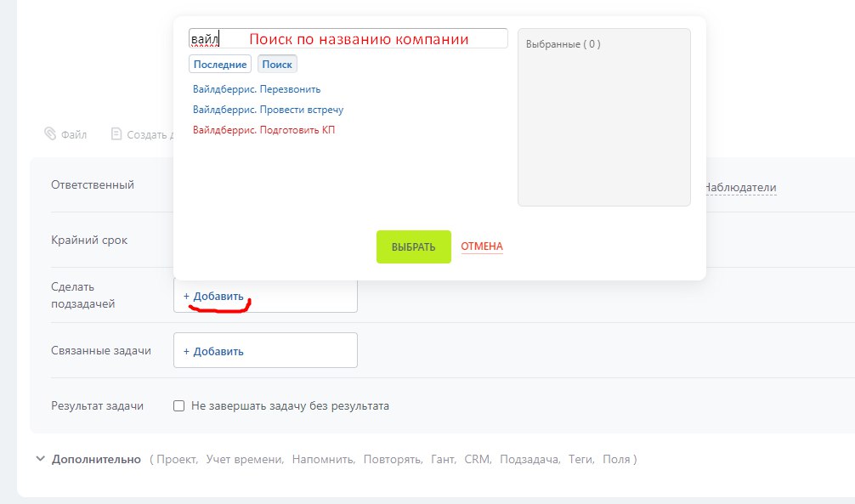The height and width of the screenshot is (504, 855).
Task: Cancel the dialog via ОТМЕНА
Action: click(482, 246)
